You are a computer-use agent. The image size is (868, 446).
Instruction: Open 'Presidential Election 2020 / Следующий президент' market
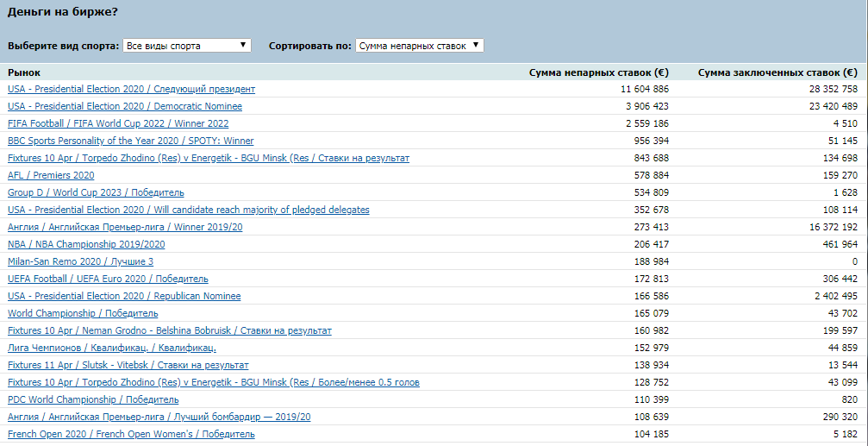[x=131, y=89]
